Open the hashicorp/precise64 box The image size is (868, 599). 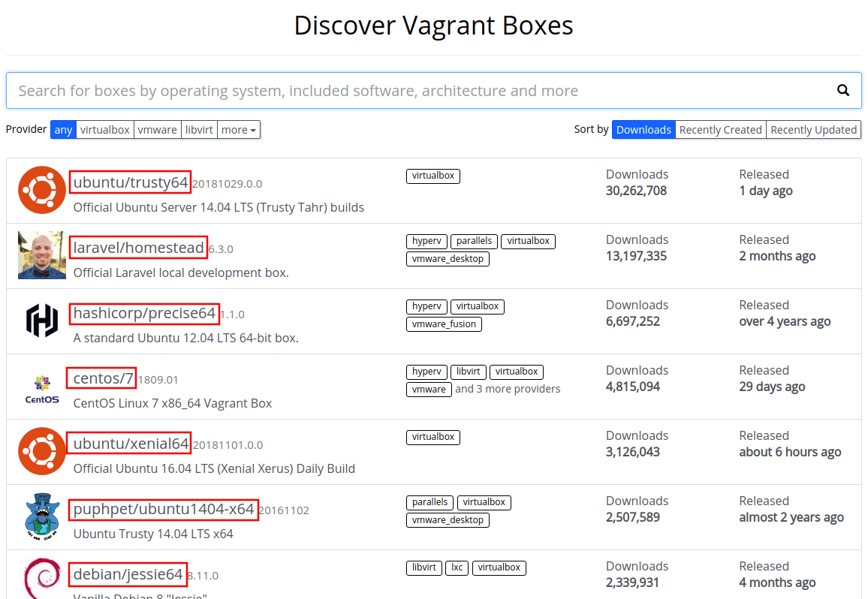144,313
